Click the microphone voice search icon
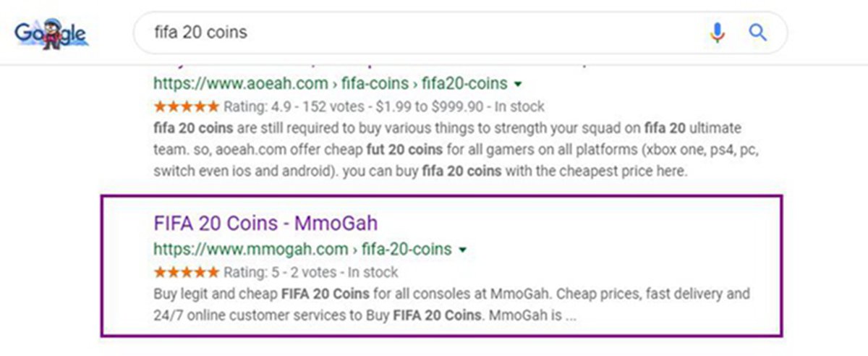 click(x=717, y=33)
